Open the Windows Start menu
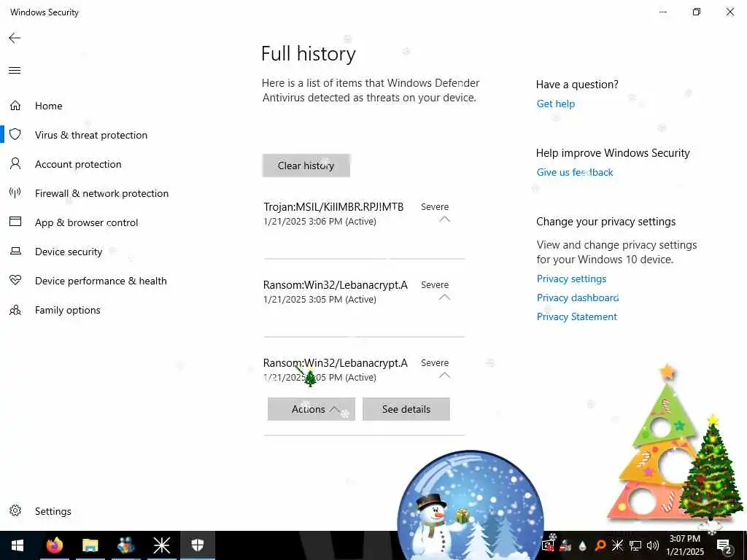This screenshot has height=560, width=747. [x=18, y=545]
